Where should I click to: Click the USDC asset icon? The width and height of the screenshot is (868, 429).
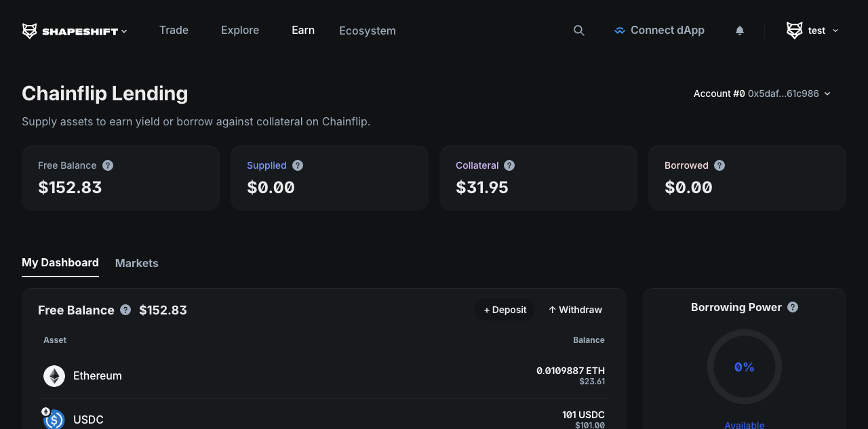click(x=54, y=420)
